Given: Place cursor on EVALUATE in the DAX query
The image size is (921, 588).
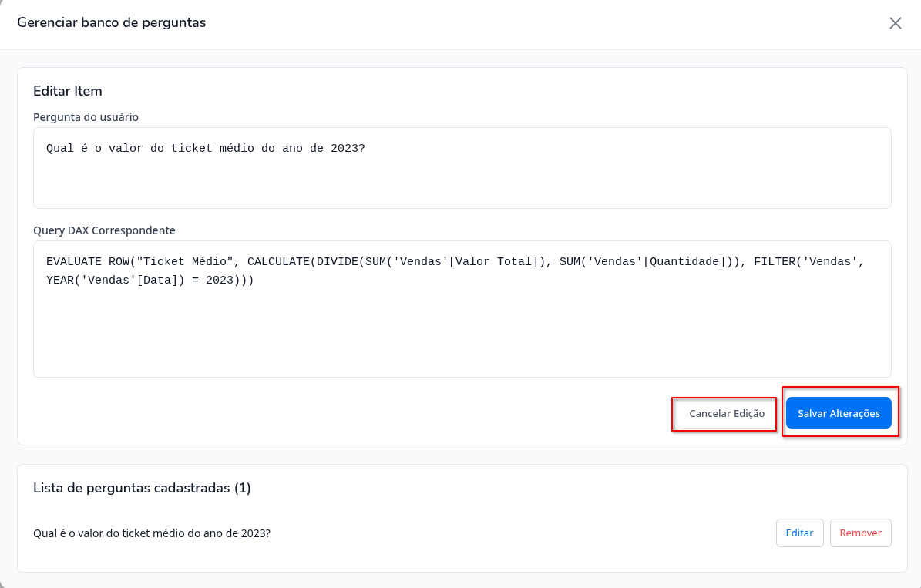Looking at the screenshot, I should coord(73,262).
